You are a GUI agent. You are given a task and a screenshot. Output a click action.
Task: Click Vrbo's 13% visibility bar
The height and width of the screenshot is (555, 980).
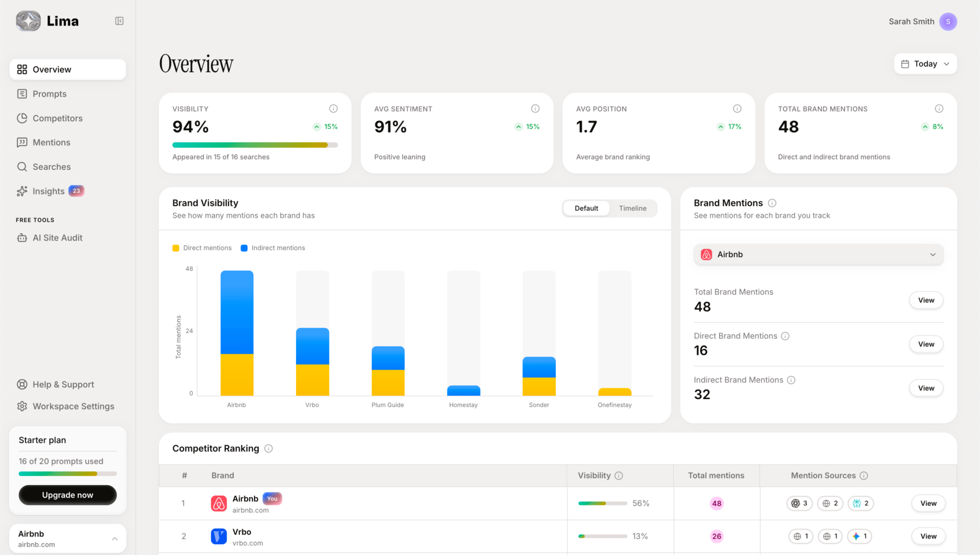[x=603, y=537]
